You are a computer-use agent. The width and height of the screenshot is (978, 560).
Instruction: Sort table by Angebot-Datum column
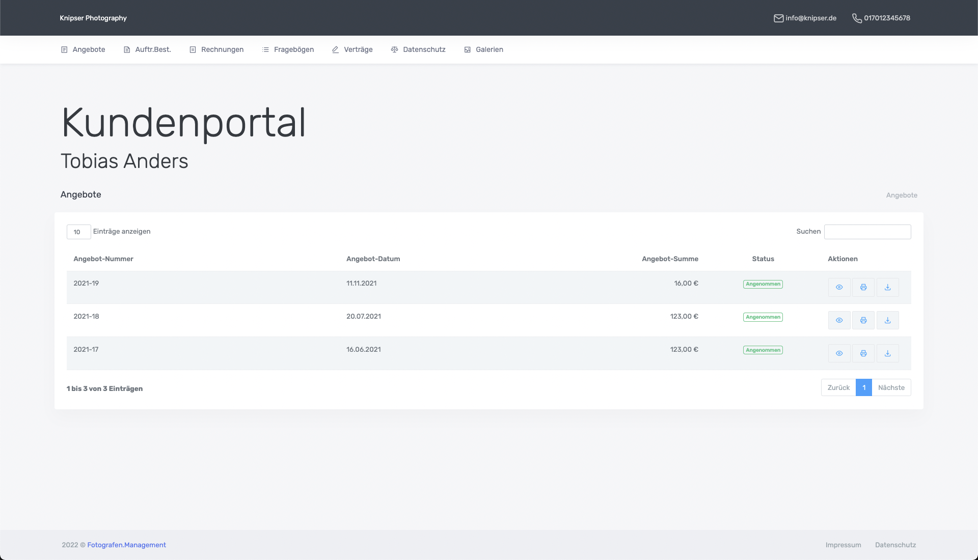pyautogui.click(x=373, y=259)
